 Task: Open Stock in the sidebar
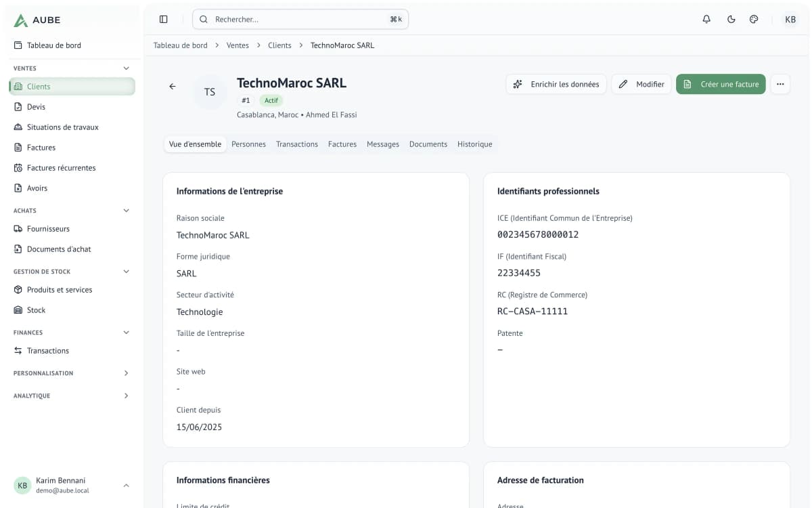pyautogui.click(x=72, y=310)
